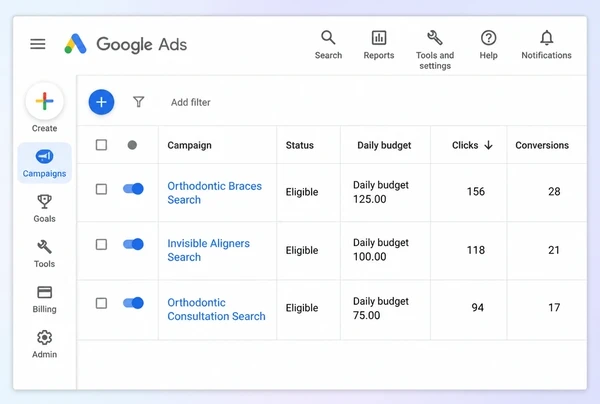The height and width of the screenshot is (404, 600).
Task: Toggle off the Orthodontic Consultation Search campaign
Action: click(x=133, y=303)
